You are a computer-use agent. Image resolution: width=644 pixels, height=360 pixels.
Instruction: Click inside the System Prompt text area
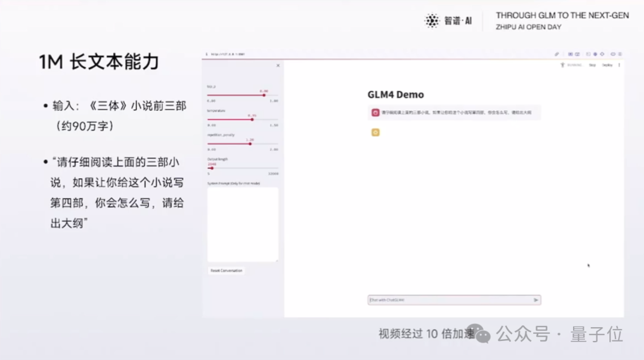pyautogui.click(x=243, y=224)
